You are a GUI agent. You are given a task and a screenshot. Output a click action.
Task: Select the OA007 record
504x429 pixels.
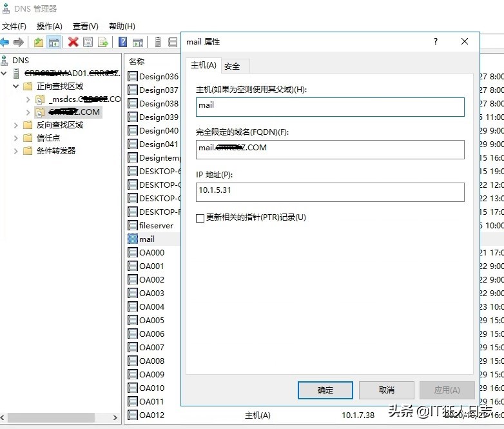[146, 347]
